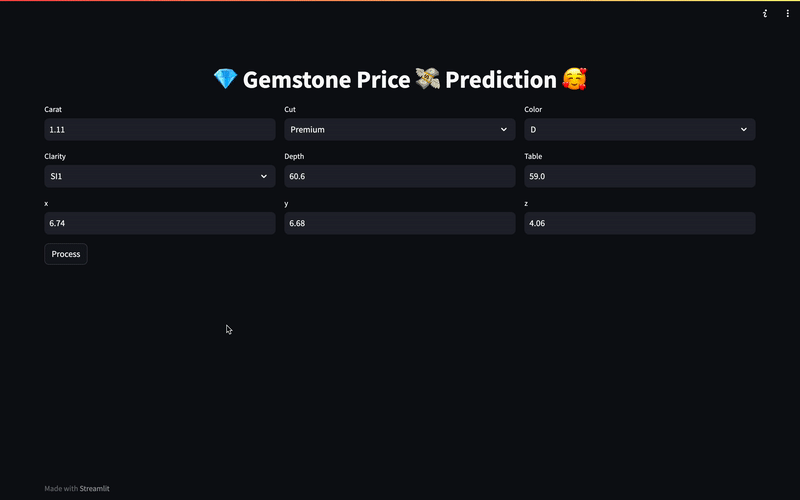Screen dimensions: 800x500
Task: Open the Streamlit link in footer
Action: pos(94,488)
